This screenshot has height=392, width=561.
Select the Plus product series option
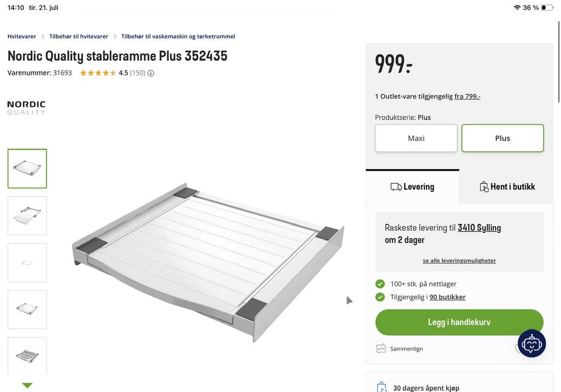click(503, 138)
